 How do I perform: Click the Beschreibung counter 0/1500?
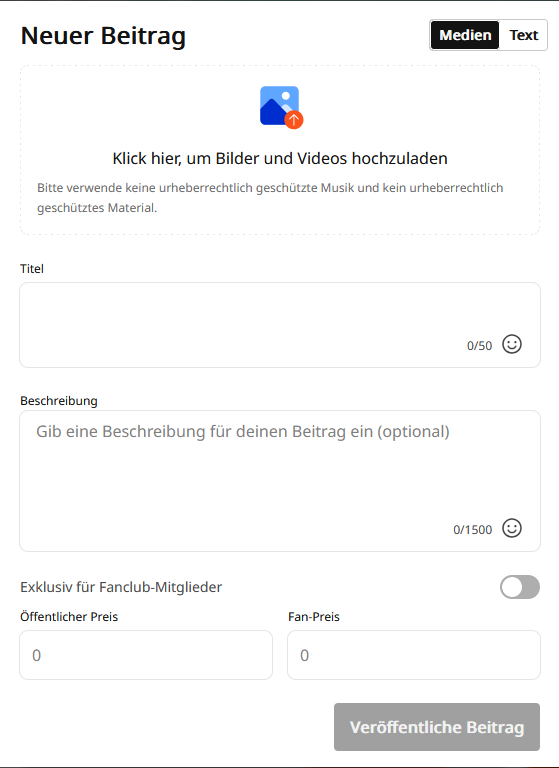tap(472, 530)
